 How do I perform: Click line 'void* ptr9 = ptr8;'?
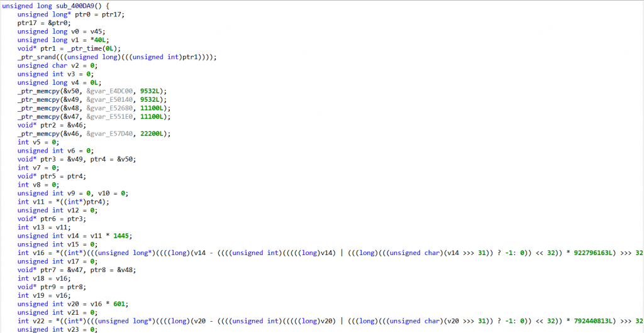(52, 288)
